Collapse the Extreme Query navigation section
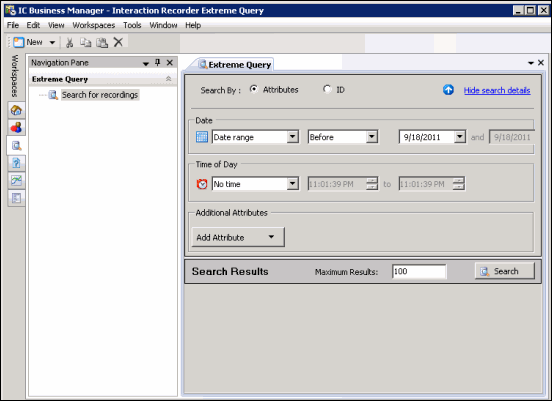 [169, 79]
